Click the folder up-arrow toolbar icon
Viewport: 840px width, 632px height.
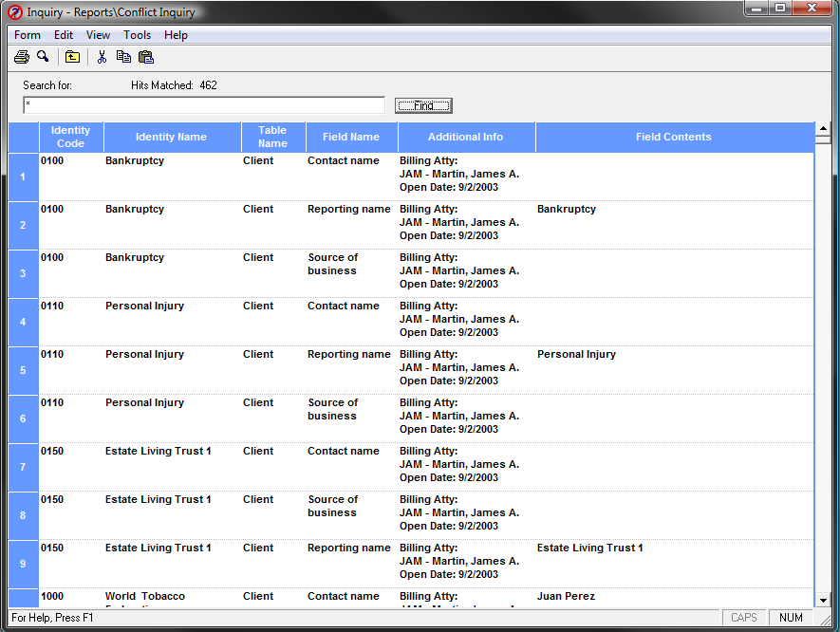click(x=72, y=57)
